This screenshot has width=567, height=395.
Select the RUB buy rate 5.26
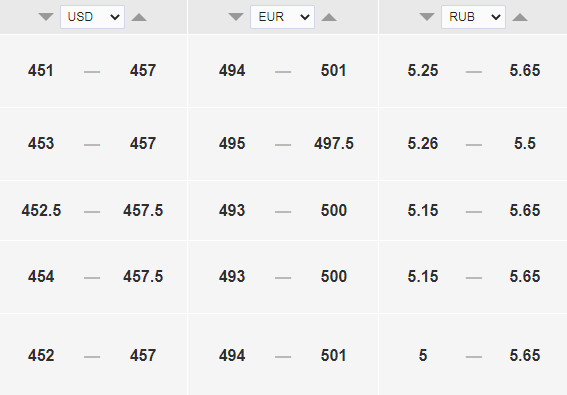[423, 144]
